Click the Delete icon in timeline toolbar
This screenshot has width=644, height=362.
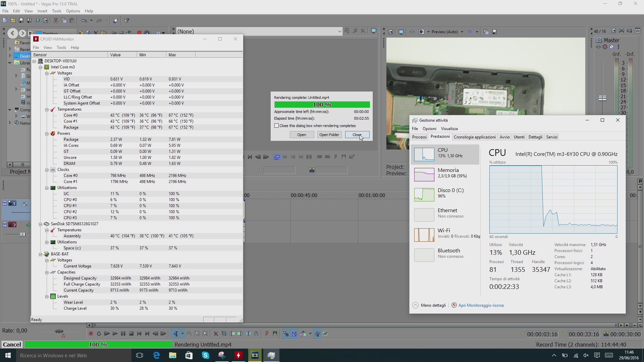[216, 334]
